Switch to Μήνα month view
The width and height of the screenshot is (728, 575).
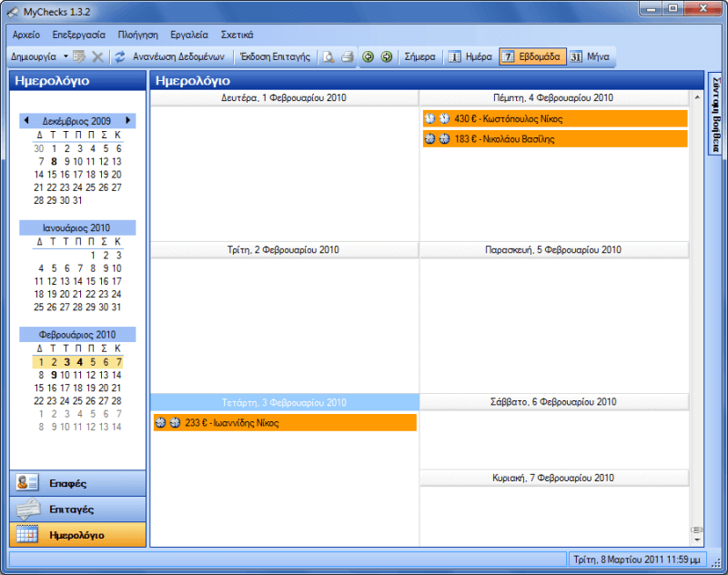point(590,56)
